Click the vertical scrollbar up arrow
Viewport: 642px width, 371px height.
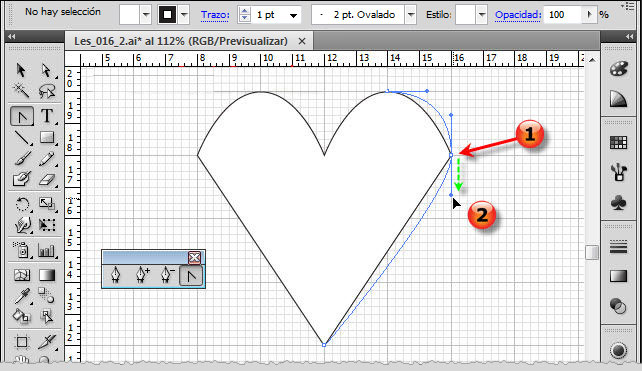tap(592, 60)
